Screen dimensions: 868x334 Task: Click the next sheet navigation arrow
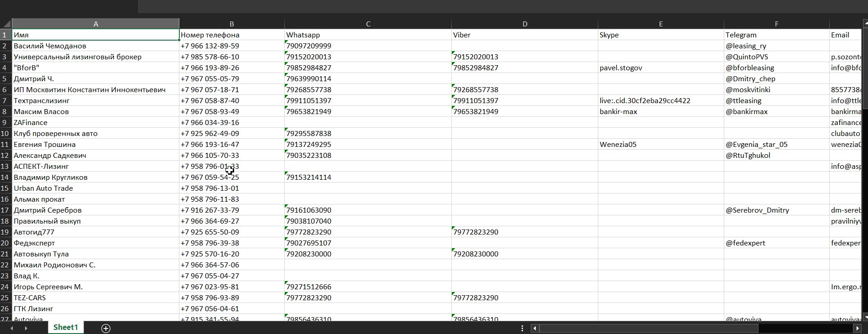click(26, 328)
